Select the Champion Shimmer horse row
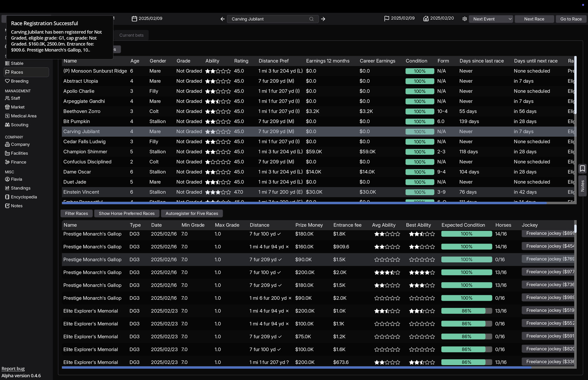This screenshot has width=588, height=380. 85,152
